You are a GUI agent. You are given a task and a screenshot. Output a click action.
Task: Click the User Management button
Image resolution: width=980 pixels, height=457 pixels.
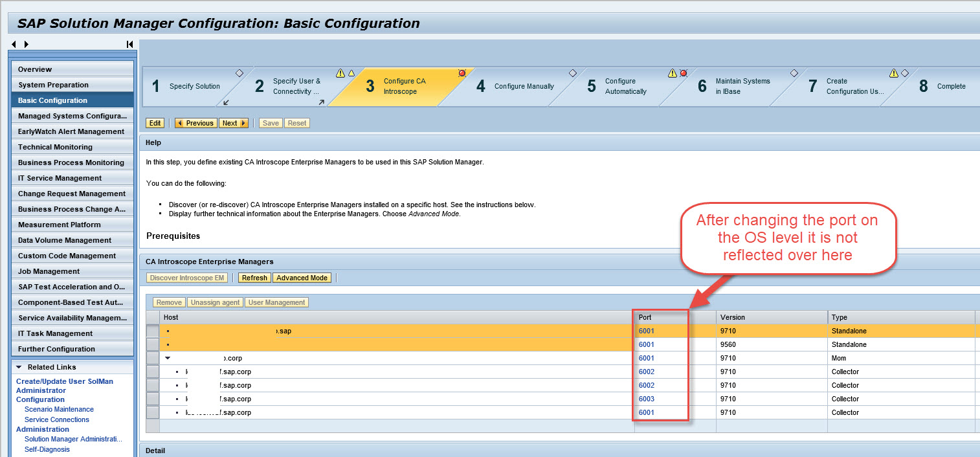[x=277, y=302]
